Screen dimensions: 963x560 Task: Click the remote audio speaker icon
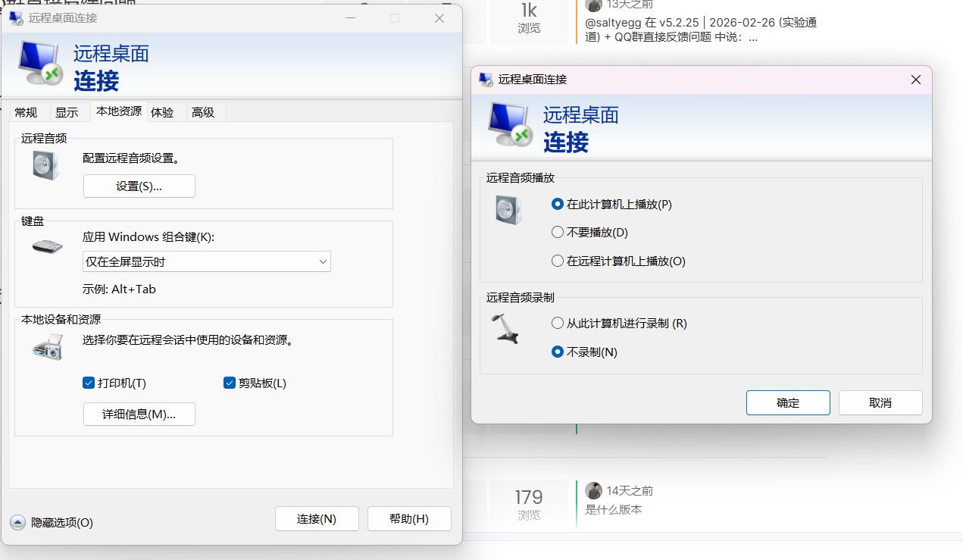(x=45, y=166)
